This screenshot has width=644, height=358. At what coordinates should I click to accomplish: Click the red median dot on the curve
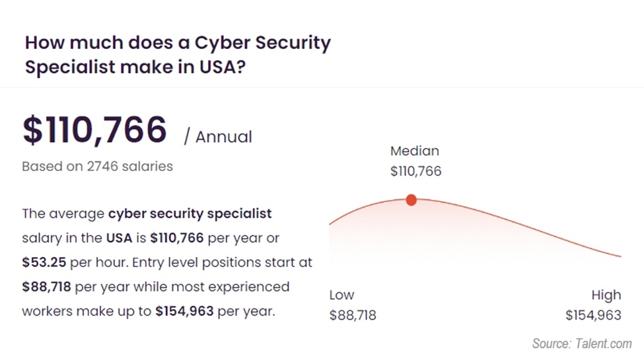click(411, 199)
